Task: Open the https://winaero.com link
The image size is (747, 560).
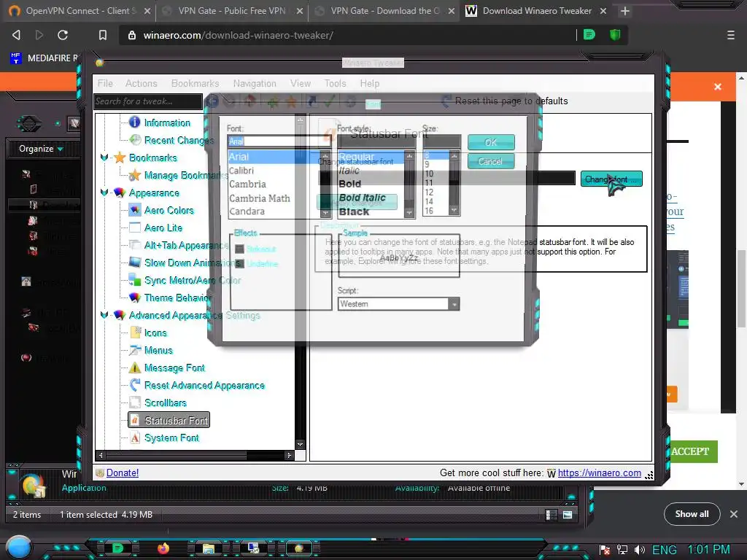Action: point(600,472)
